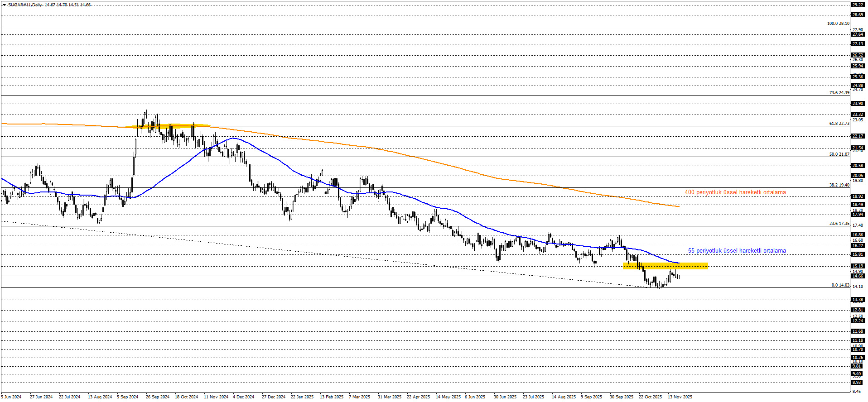The width and height of the screenshot is (868, 402).
Task: Click the 29.22 price level tag
Action: pos(857,5)
